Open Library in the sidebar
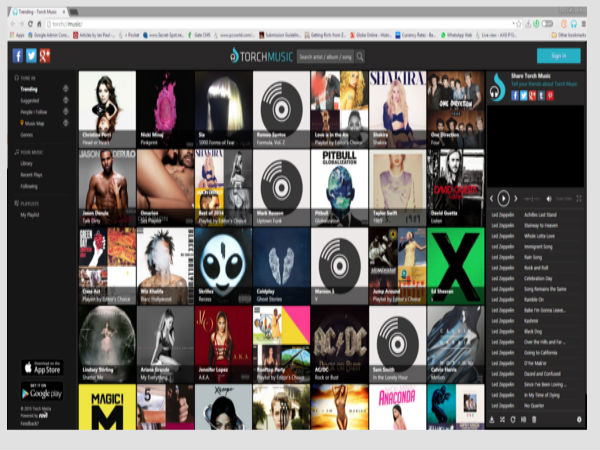Viewport: 600px width, 450px height. (x=26, y=163)
